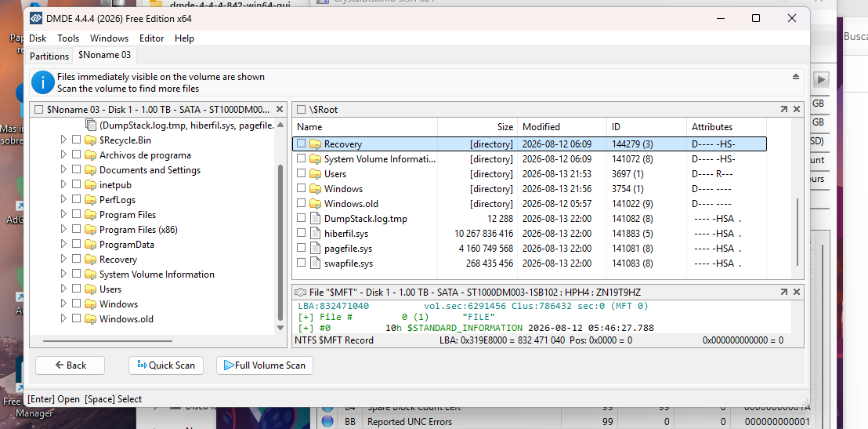Click the blue information icon

pyautogui.click(x=42, y=82)
